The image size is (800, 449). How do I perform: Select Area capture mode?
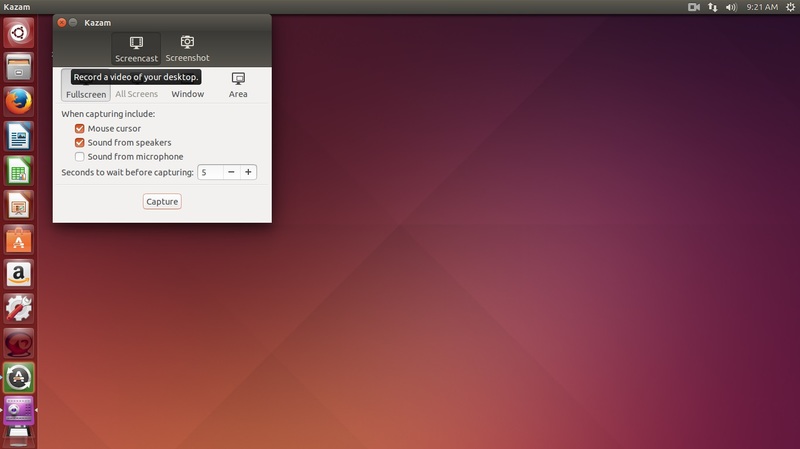[x=238, y=85]
